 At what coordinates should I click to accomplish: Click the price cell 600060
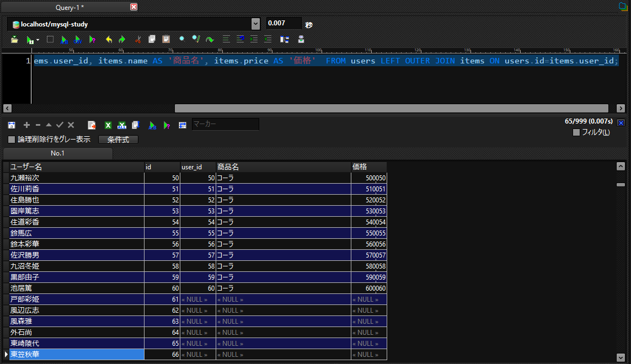[x=369, y=288]
